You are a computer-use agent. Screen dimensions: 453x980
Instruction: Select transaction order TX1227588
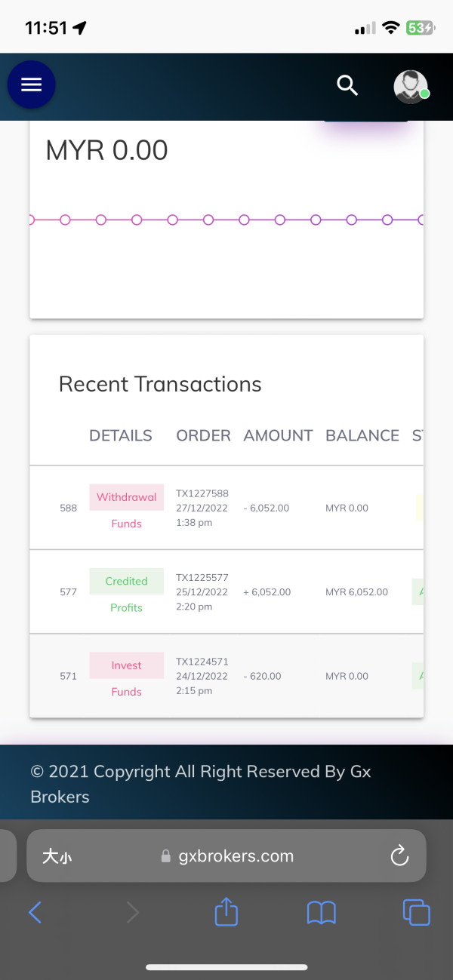tap(202, 493)
